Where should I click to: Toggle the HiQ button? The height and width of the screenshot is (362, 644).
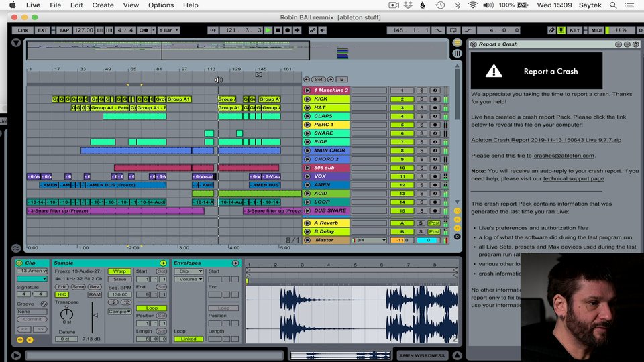(x=62, y=294)
